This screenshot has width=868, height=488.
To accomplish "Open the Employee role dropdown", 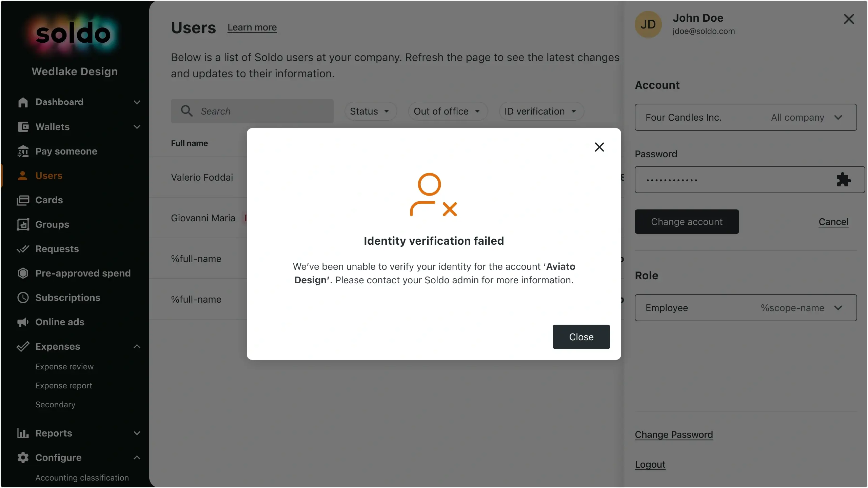I will [746, 308].
